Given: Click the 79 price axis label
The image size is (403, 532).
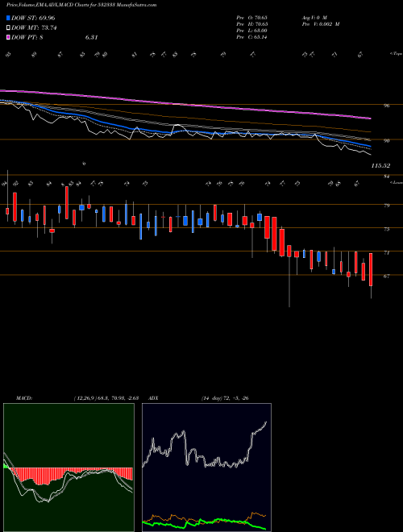Looking at the screenshot, I should 387,206.
